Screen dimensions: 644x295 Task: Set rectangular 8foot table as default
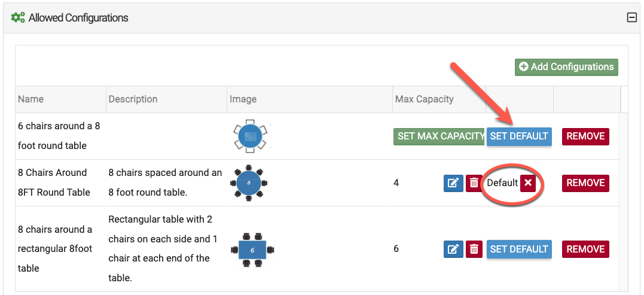(519, 250)
